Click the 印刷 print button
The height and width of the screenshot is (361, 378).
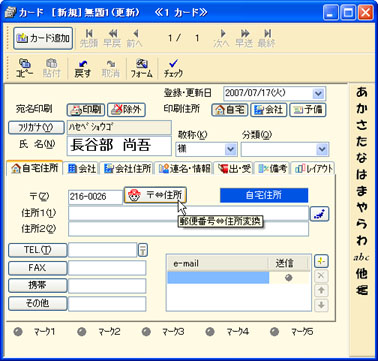pos(86,110)
